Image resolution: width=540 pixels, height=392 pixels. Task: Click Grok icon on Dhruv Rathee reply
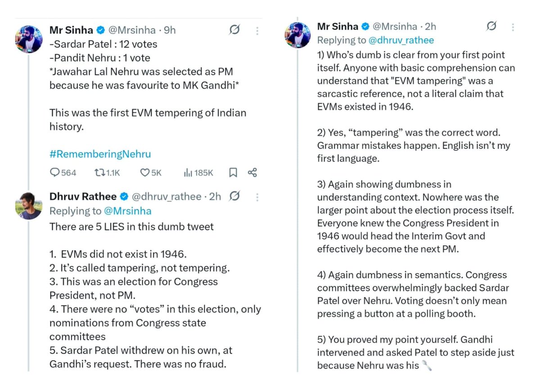[x=234, y=196]
